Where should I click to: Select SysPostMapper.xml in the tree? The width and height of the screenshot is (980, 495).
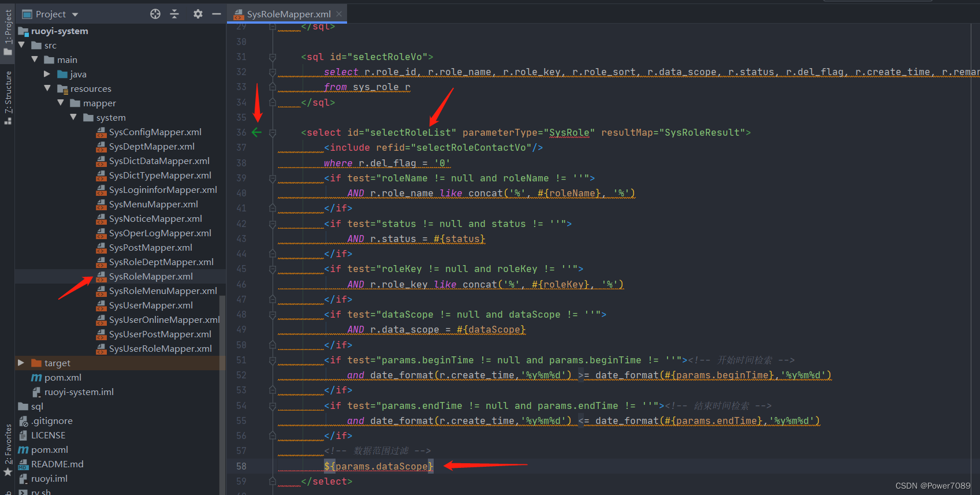coord(150,248)
